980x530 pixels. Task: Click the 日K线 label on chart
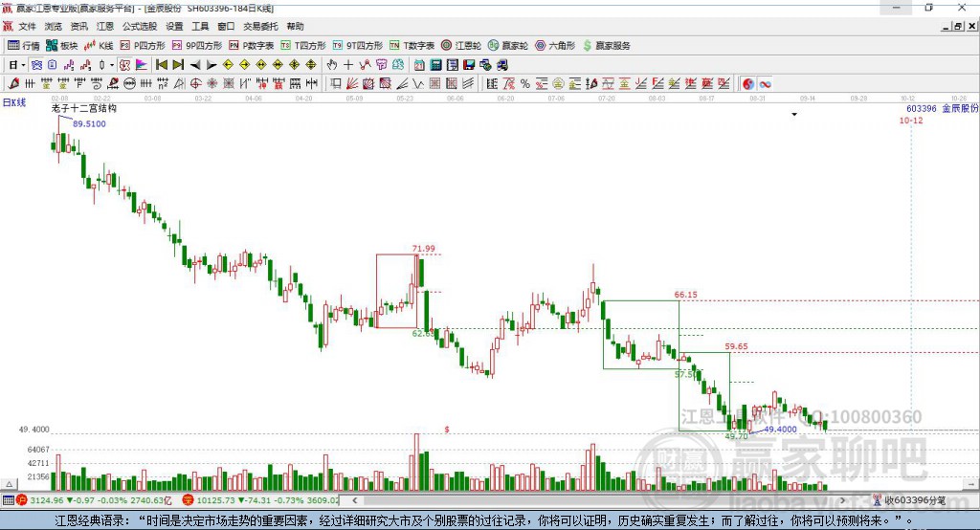click(14, 102)
